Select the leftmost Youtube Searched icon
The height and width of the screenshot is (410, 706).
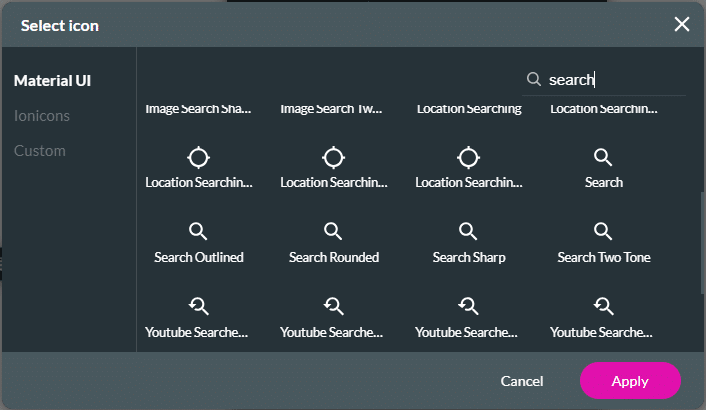coord(198,307)
